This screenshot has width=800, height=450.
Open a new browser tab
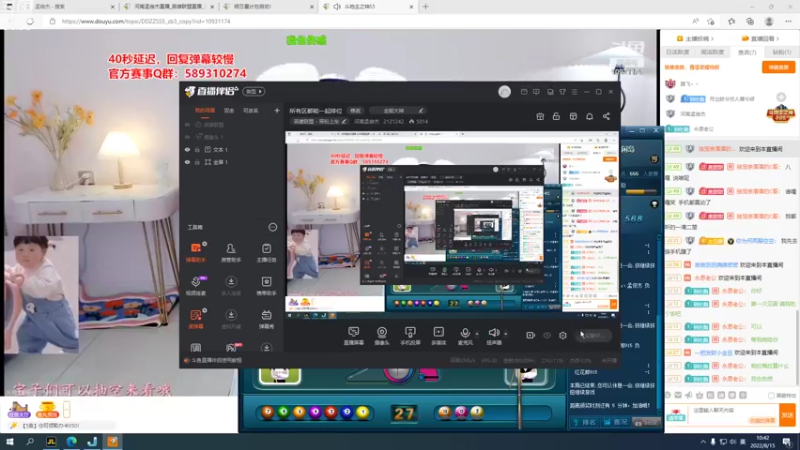(x=425, y=7)
